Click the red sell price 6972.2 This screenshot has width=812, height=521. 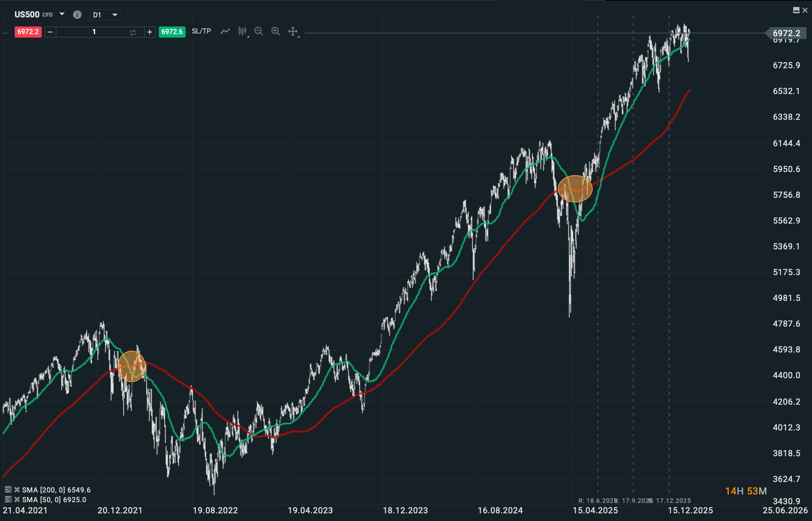[28, 32]
